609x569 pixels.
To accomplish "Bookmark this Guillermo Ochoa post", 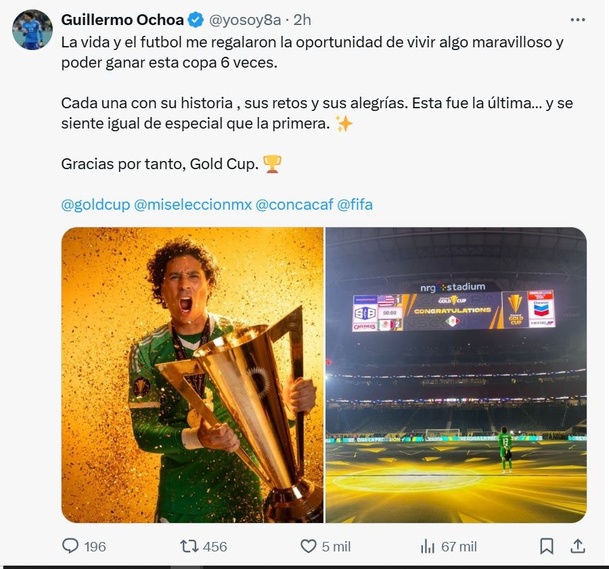I will (547, 546).
